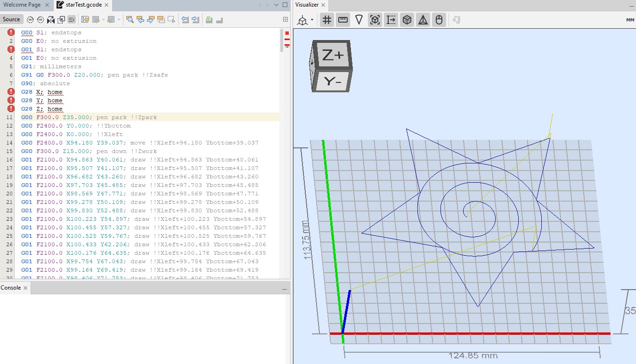Select the triangle warning display icon

pos(423,20)
